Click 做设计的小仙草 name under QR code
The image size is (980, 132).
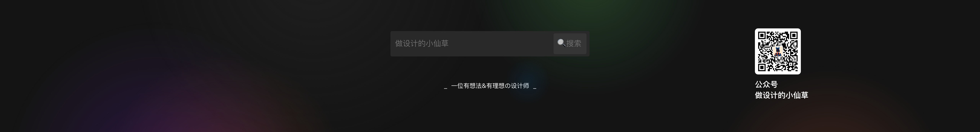pos(781,95)
